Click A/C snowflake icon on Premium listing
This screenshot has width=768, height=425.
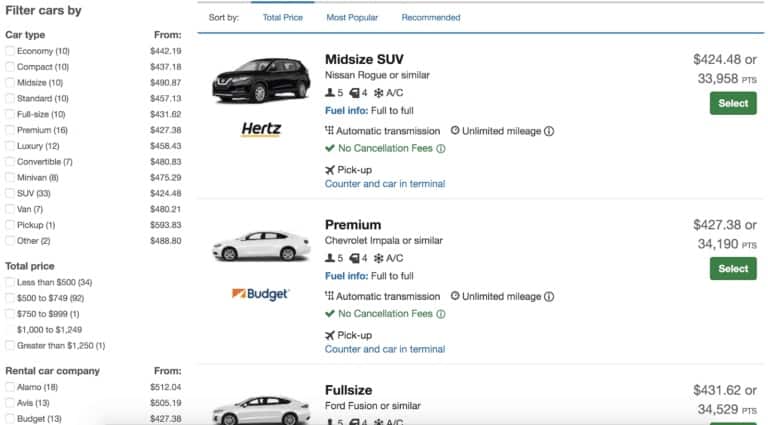379,258
